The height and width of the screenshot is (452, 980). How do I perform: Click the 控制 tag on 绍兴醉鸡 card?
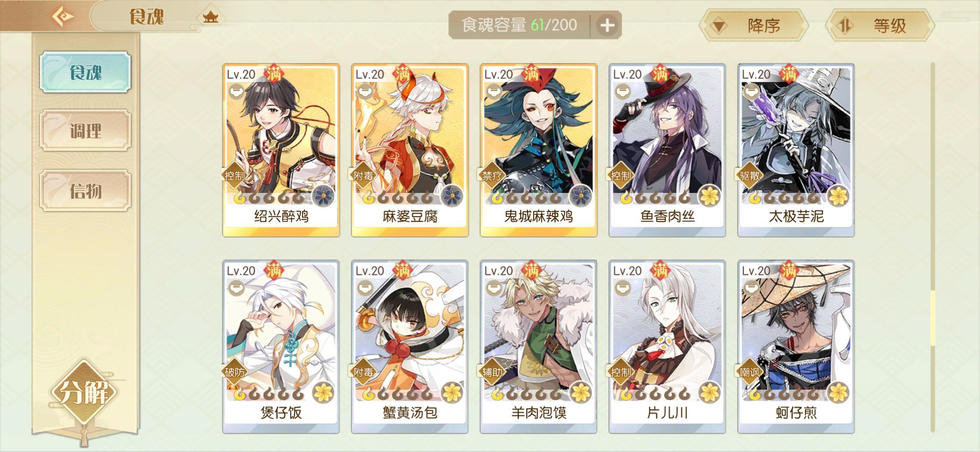(x=235, y=175)
